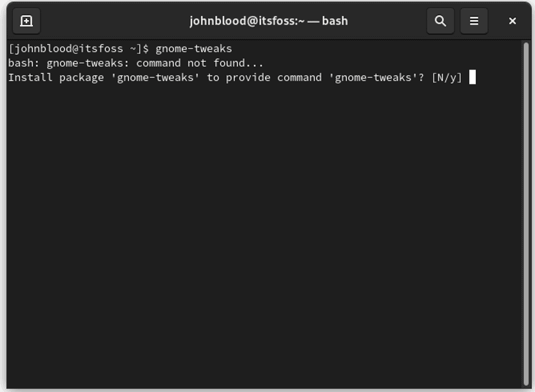Click the [johnblood@itsfoss ~]$ prompt text
Screen dimensions: 535x392
click(x=78, y=49)
